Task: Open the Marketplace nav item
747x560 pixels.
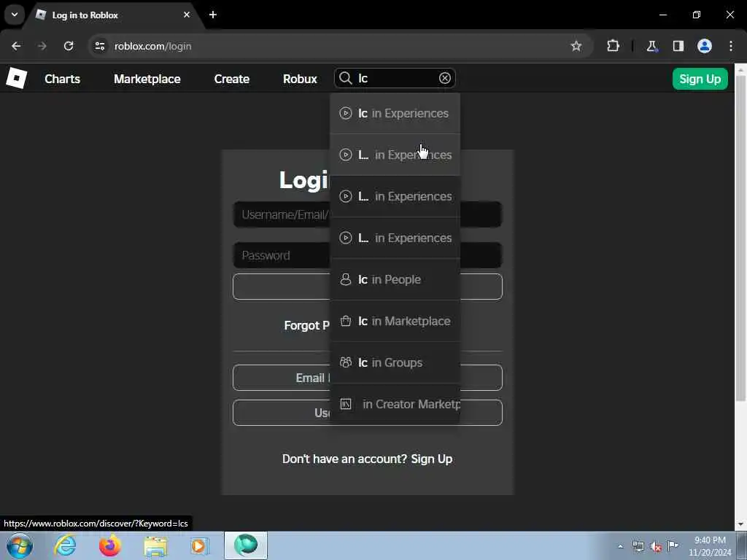Action: click(147, 79)
